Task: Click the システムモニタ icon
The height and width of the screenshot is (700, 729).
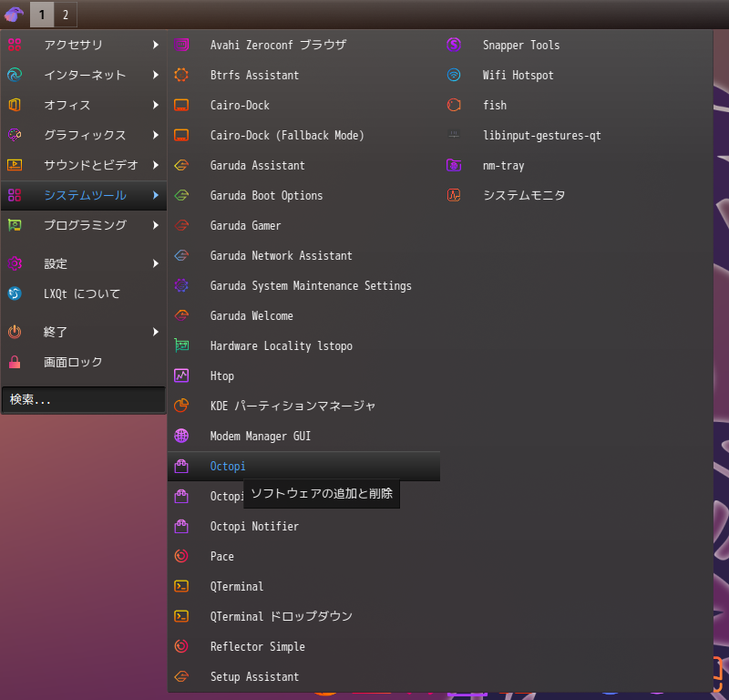Action: pos(454,195)
